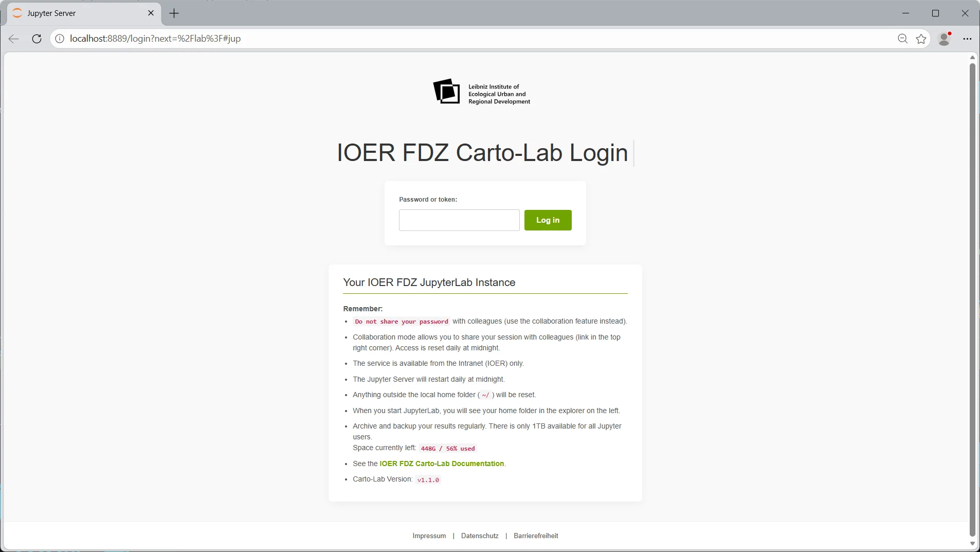Click the 'IOER FDZ Carto-Lab Login' heading
The image size is (980, 552).
tap(482, 153)
